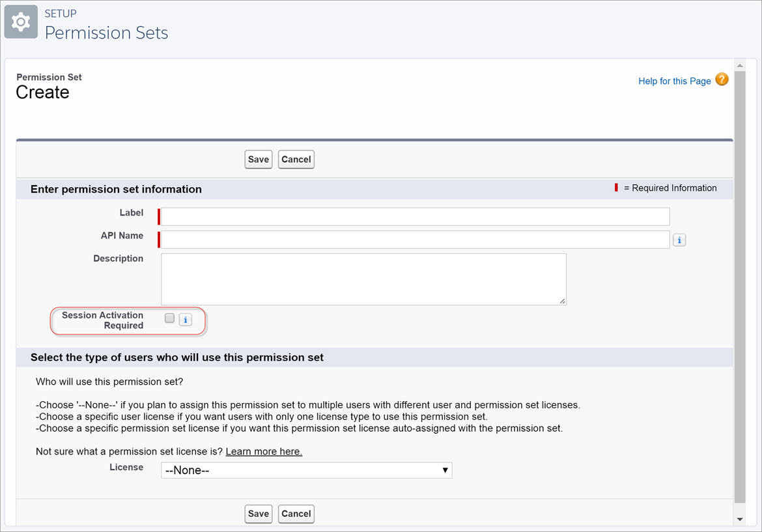This screenshot has height=532, width=762.
Task: Follow the Learn more here link
Action: click(264, 451)
